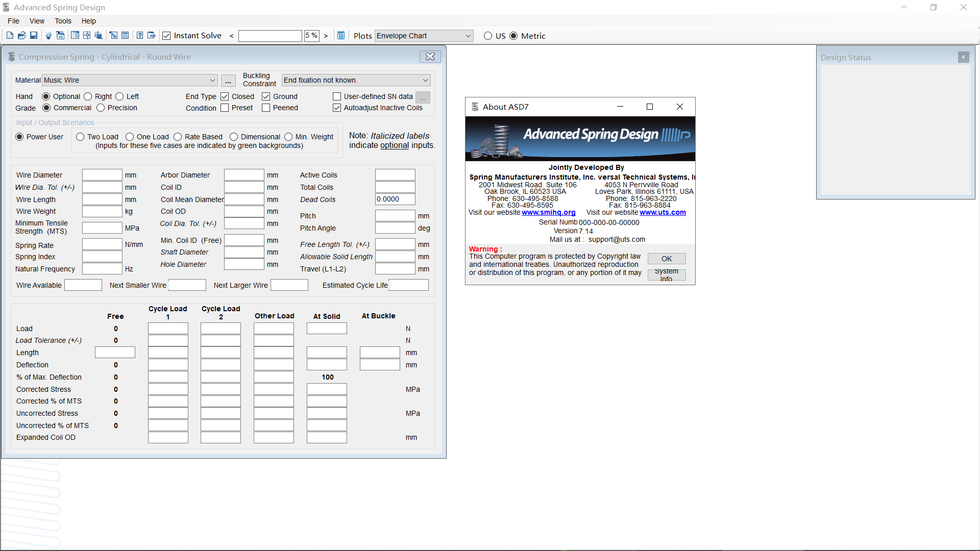The width and height of the screenshot is (980, 551).
Task: Click the Natural Frequency input field
Action: pos(102,269)
